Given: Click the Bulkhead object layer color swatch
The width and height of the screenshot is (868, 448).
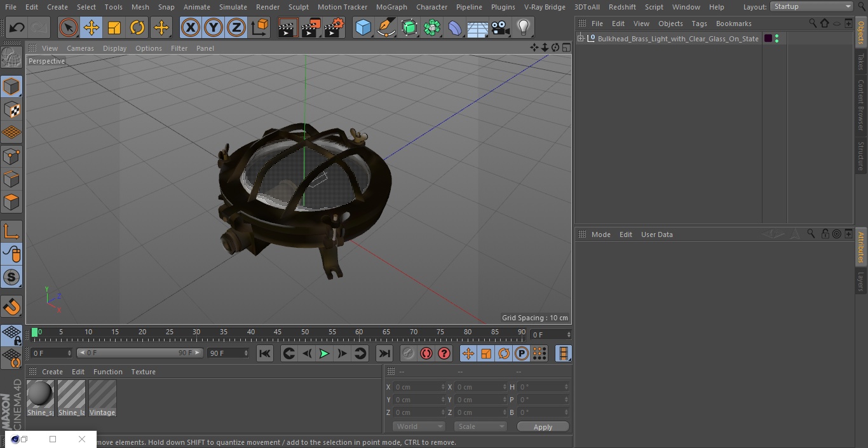Looking at the screenshot, I should tap(768, 39).
